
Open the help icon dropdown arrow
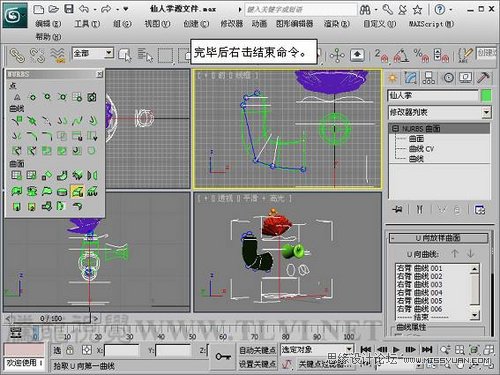(451, 9)
